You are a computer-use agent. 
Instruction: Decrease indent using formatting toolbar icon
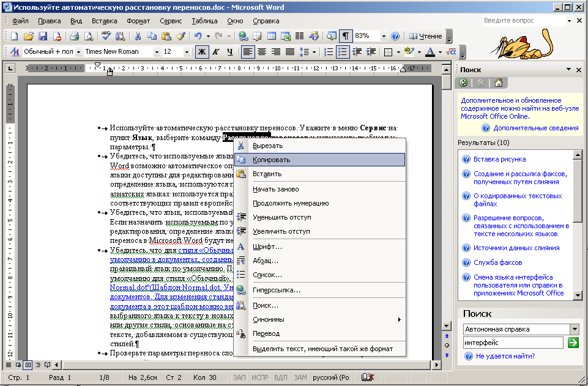click(357, 52)
